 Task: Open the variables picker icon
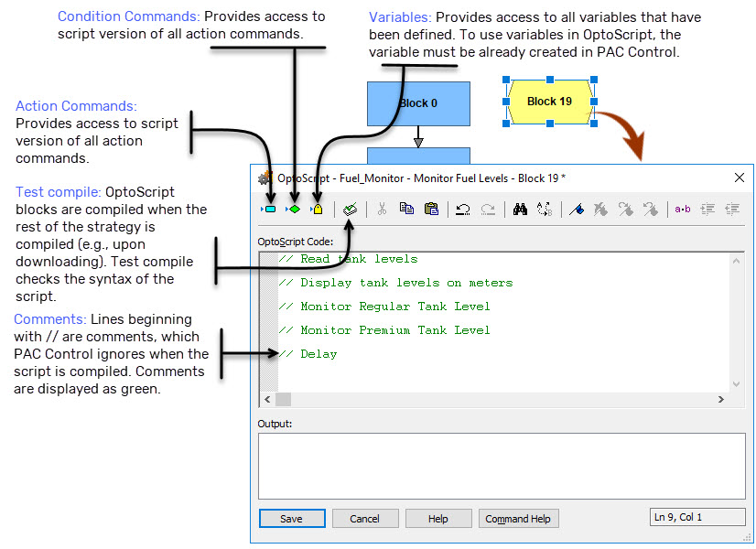[x=317, y=209]
